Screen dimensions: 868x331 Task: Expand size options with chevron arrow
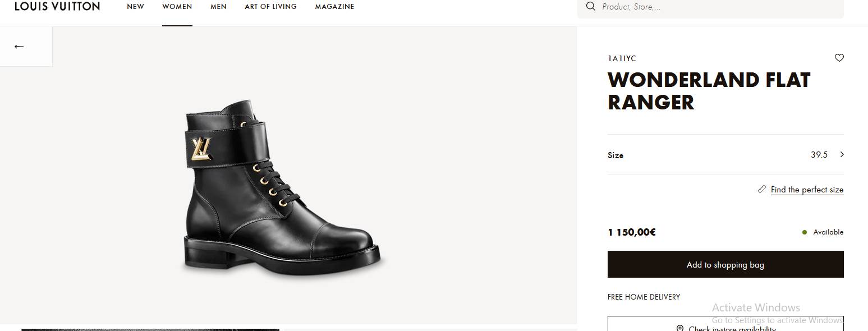click(842, 155)
